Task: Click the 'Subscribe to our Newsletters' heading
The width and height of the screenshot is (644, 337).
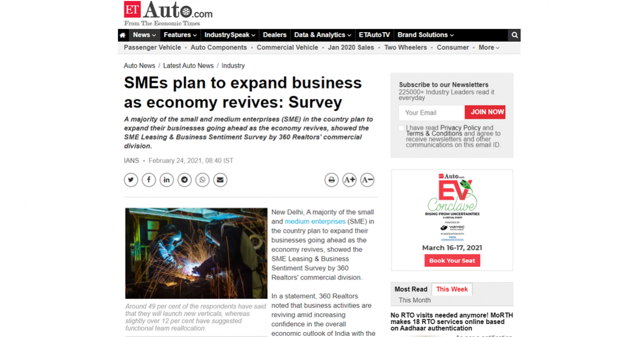Action: 443,85
